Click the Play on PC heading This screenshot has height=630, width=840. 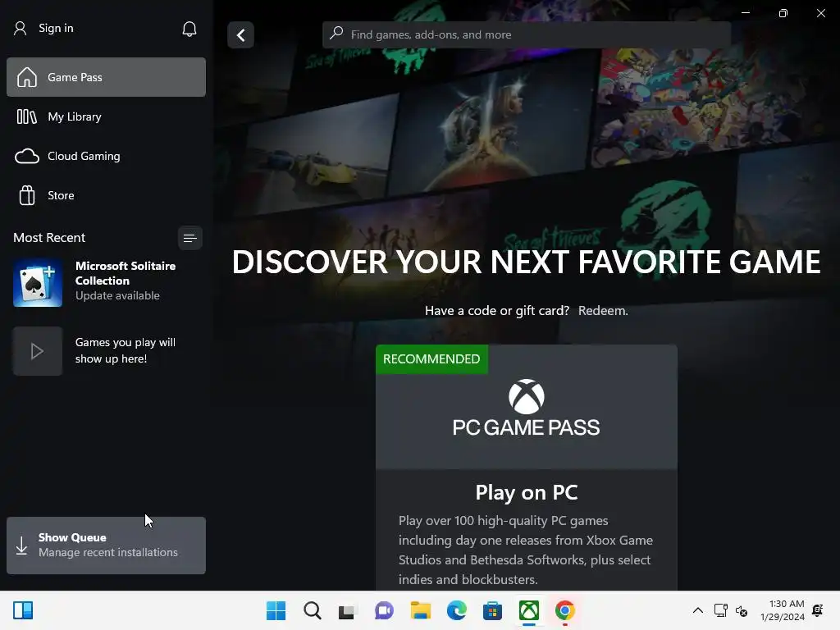pos(526,492)
